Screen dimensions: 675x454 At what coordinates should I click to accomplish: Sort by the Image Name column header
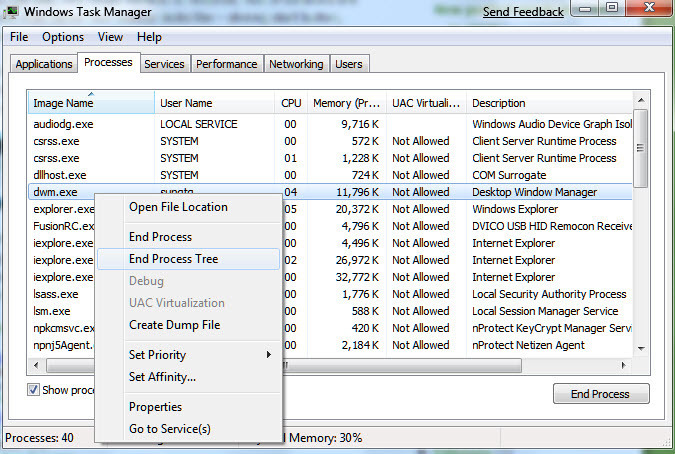(91, 103)
